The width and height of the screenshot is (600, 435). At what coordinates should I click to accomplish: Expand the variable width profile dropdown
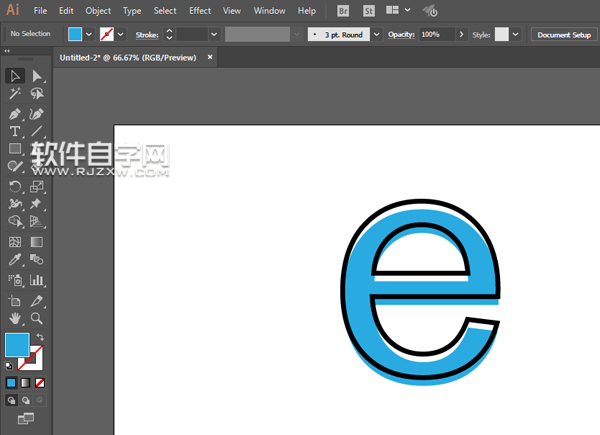click(x=297, y=34)
